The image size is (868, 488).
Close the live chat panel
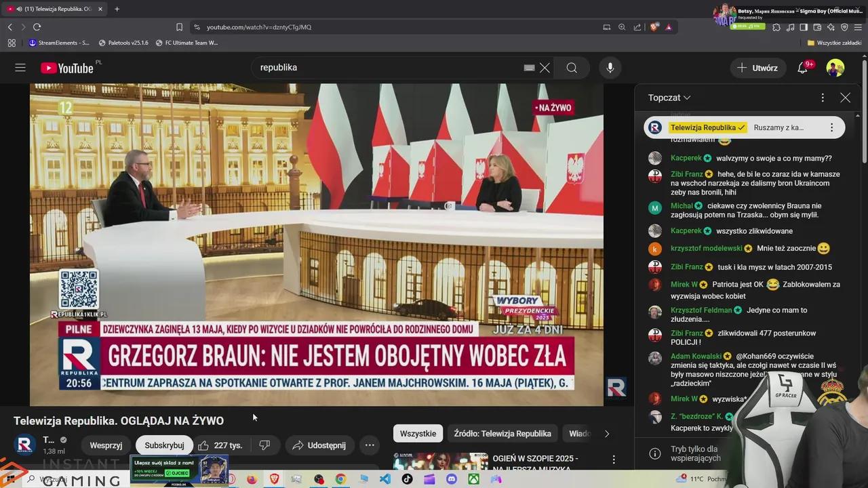(845, 98)
